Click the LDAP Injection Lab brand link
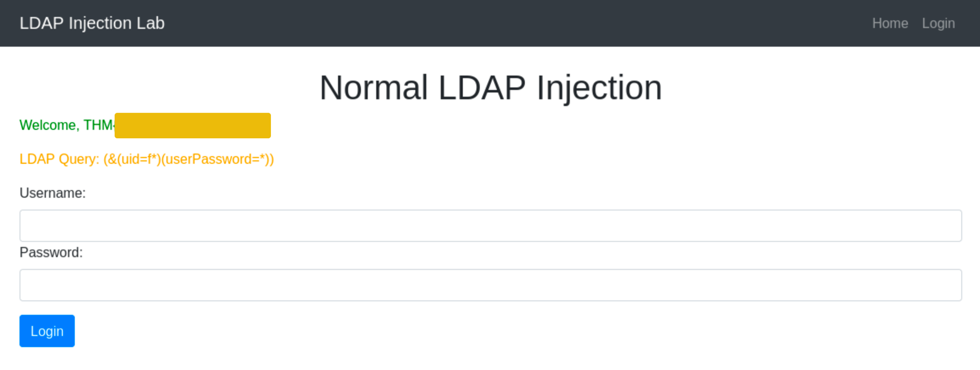Screen dimensions: 980x370 pos(92,23)
